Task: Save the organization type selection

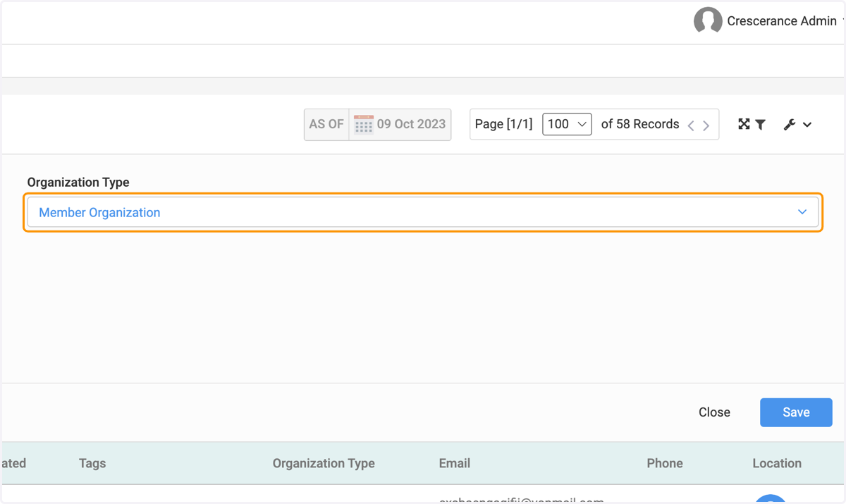Action: (x=796, y=412)
